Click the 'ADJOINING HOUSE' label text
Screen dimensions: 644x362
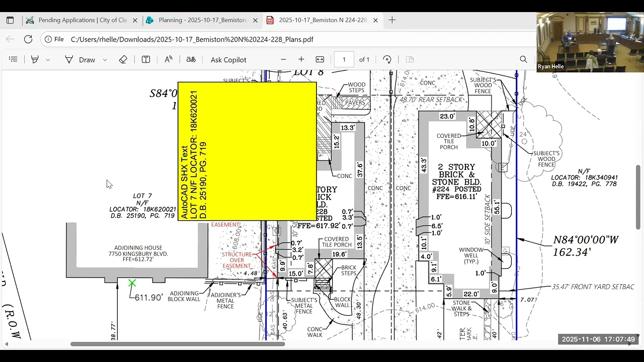pyautogui.click(x=138, y=248)
